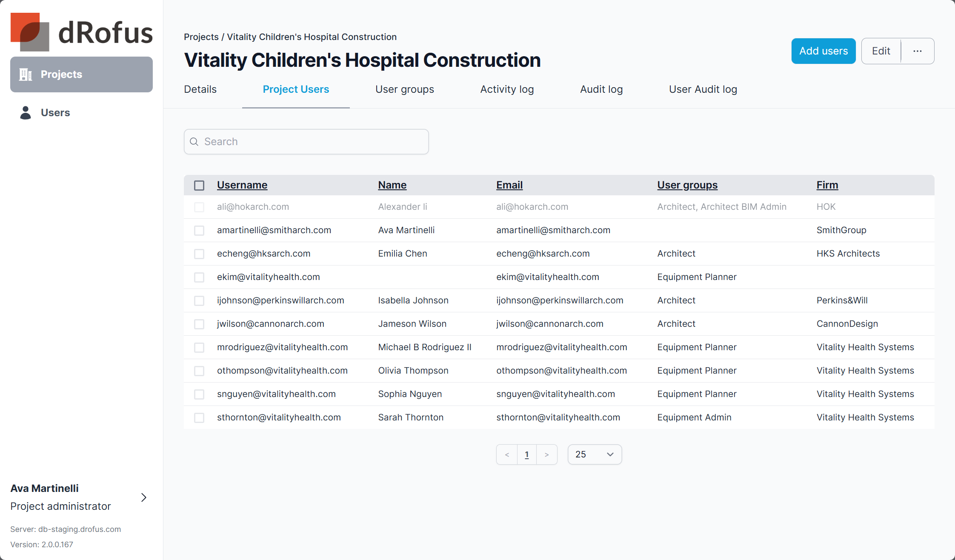Click the Projects building icon

(26, 74)
